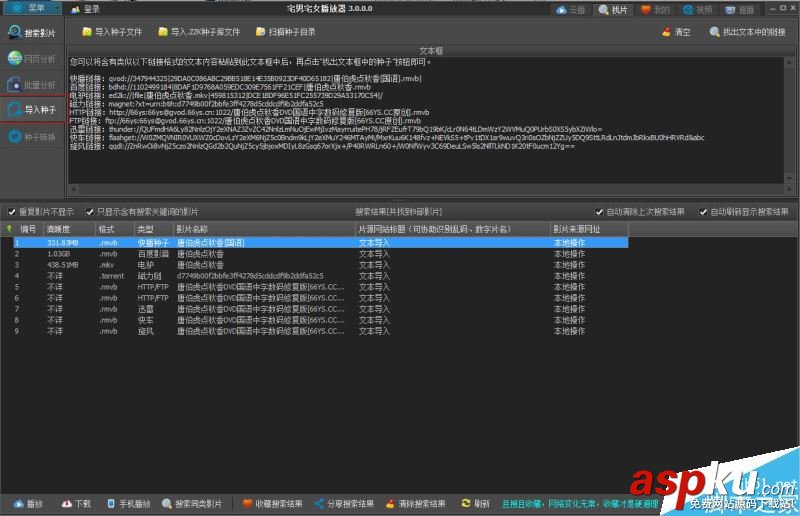Click the 影片来源网址 column header
The width and height of the screenshot is (800, 516).
pyautogui.click(x=589, y=229)
